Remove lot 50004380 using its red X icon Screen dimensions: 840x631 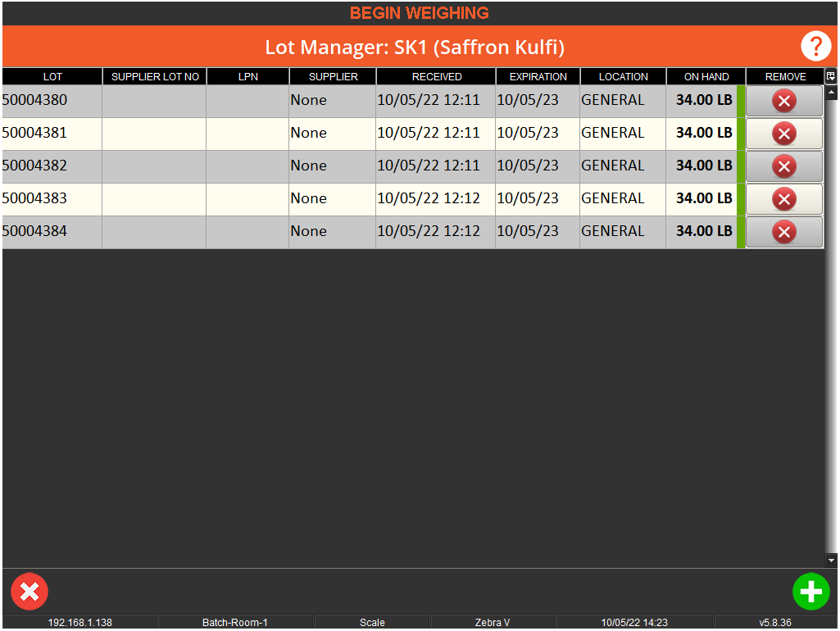[x=783, y=100]
